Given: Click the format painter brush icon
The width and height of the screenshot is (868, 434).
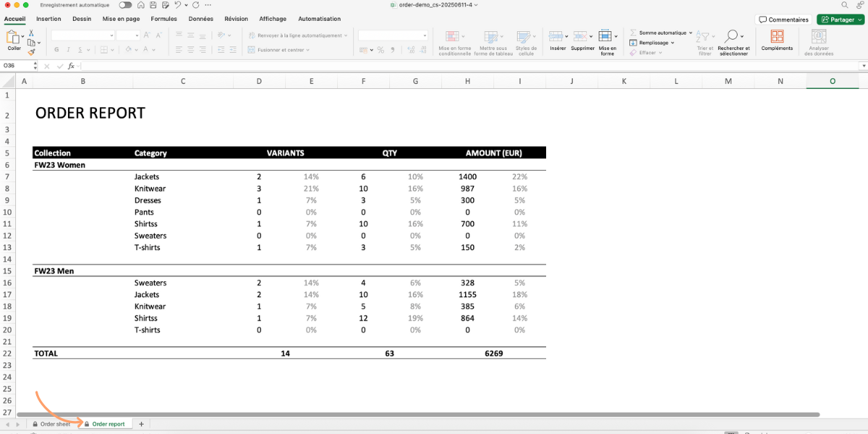Looking at the screenshot, I should coord(32,52).
